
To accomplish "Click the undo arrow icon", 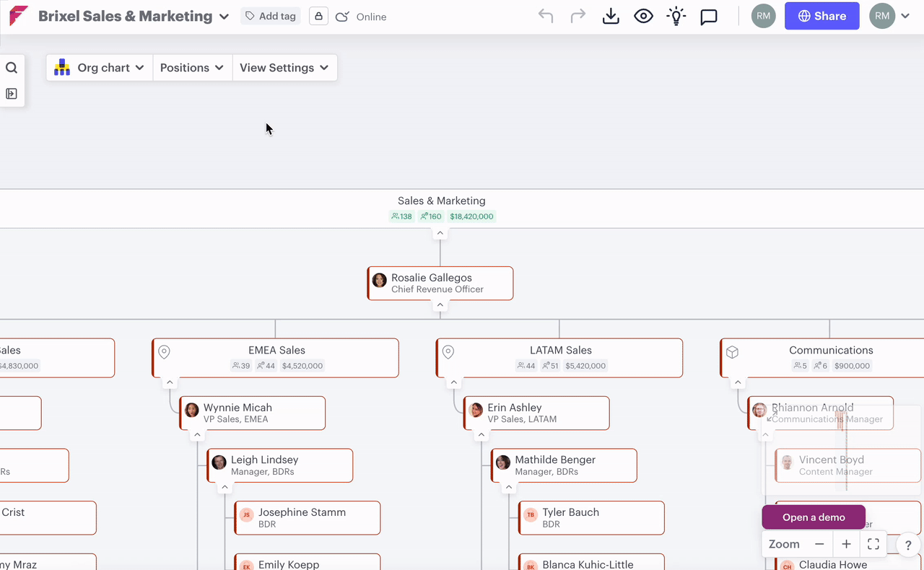I will 546,16.
